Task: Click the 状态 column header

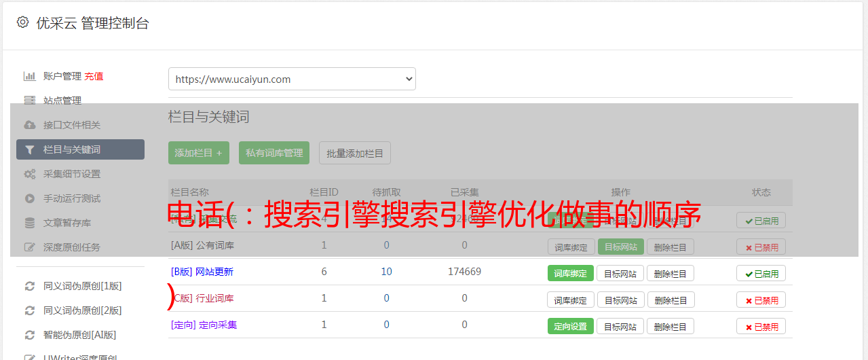Action: [761, 192]
